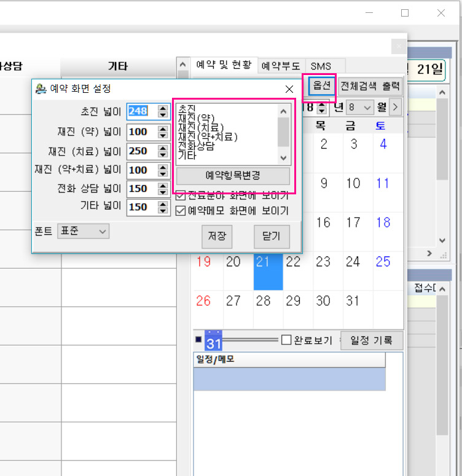The image size is (462, 476).
Task: Toggle 예약메모 화면에 보이기 checkbox
Action: [x=181, y=211]
